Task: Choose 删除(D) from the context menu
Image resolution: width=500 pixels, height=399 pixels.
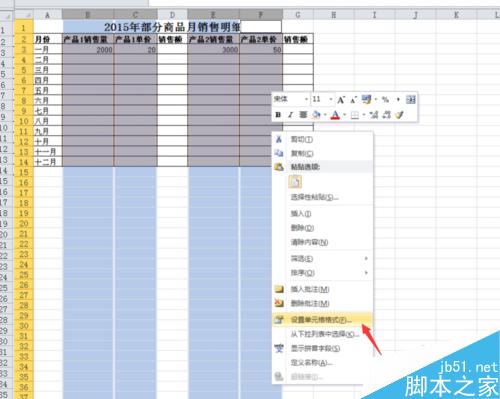Action: [x=322, y=228]
